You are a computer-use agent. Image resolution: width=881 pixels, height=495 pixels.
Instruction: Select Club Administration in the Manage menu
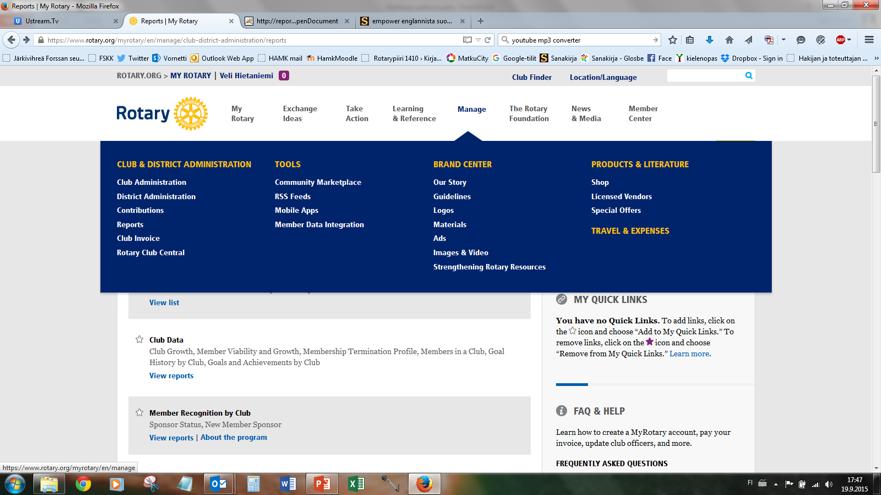[x=151, y=182]
